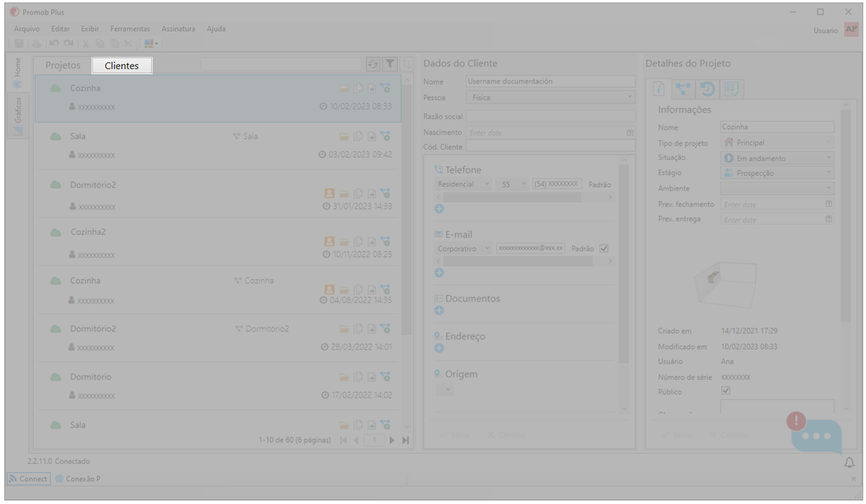The height and width of the screenshot is (504, 866).
Task: Go to next page of projects
Action: [392, 440]
